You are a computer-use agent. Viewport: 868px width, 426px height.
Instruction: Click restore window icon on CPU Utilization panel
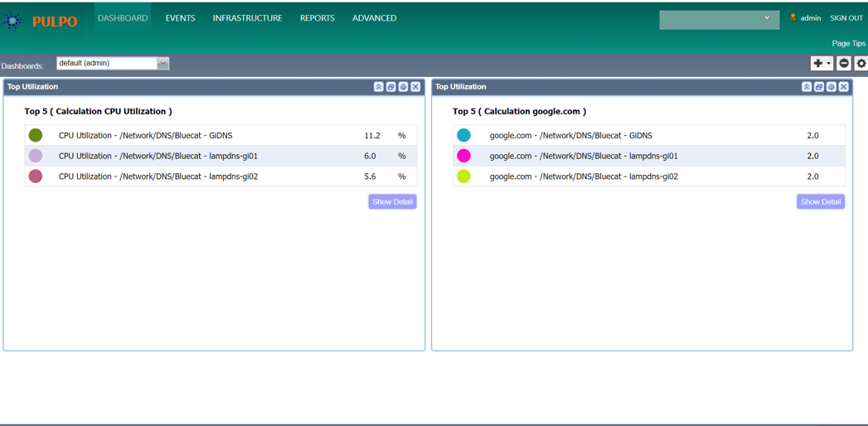[390, 87]
